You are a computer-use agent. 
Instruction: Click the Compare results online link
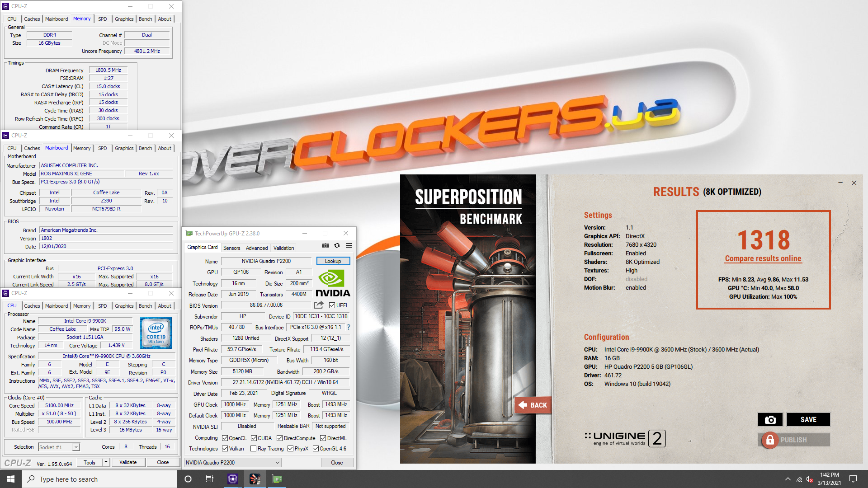763,258
